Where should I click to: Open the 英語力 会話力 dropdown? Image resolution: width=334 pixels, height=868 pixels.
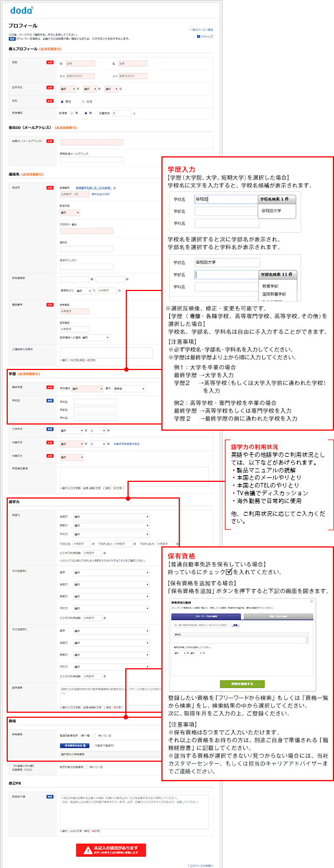(111, 517)
